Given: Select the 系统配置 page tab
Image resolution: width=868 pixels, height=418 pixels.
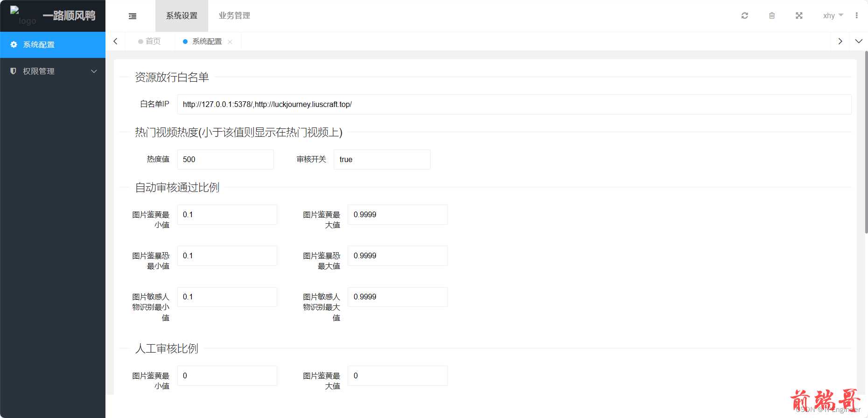Looking at the screenshot, I should tap(207, 42).
